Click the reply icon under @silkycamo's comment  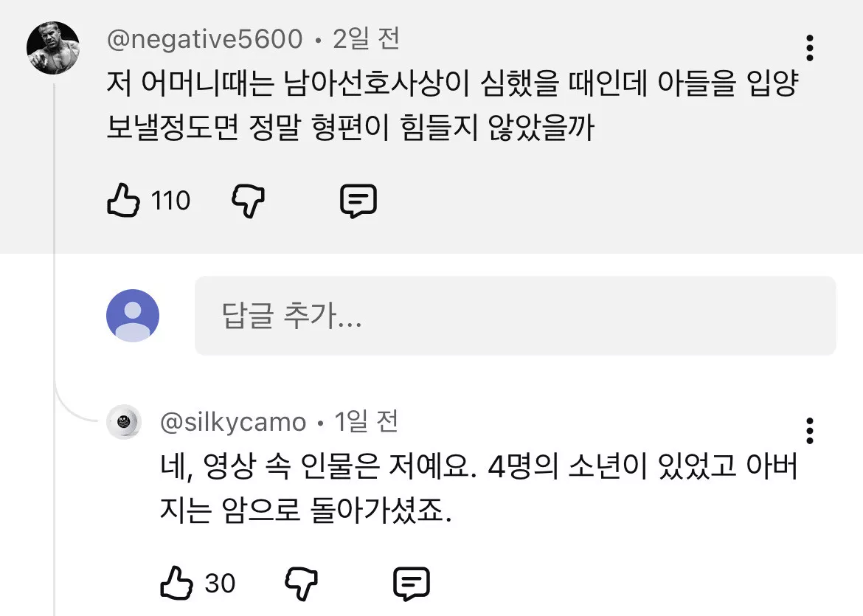coord(412,583)
